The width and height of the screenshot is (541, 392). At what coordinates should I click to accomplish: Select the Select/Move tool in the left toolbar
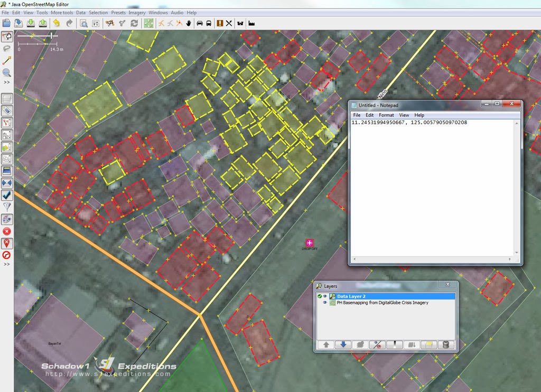point(7,36)
